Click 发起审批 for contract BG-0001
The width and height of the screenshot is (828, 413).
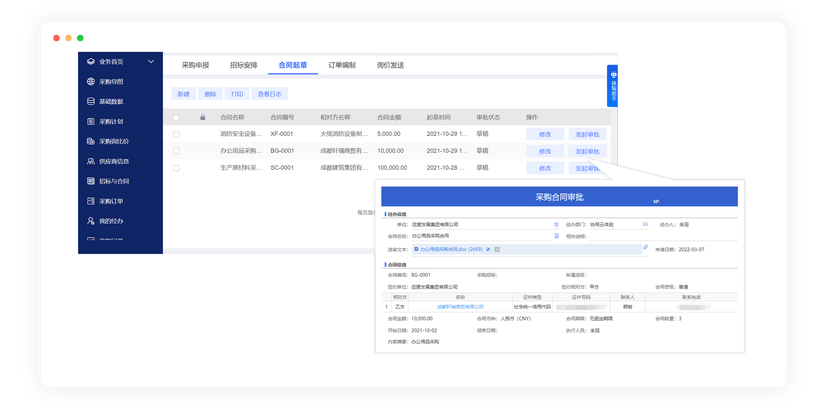click(x=587, y=151)
